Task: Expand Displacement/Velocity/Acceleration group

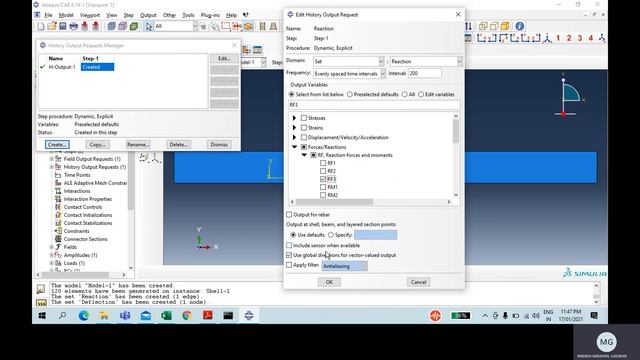Action: point(294,138)
